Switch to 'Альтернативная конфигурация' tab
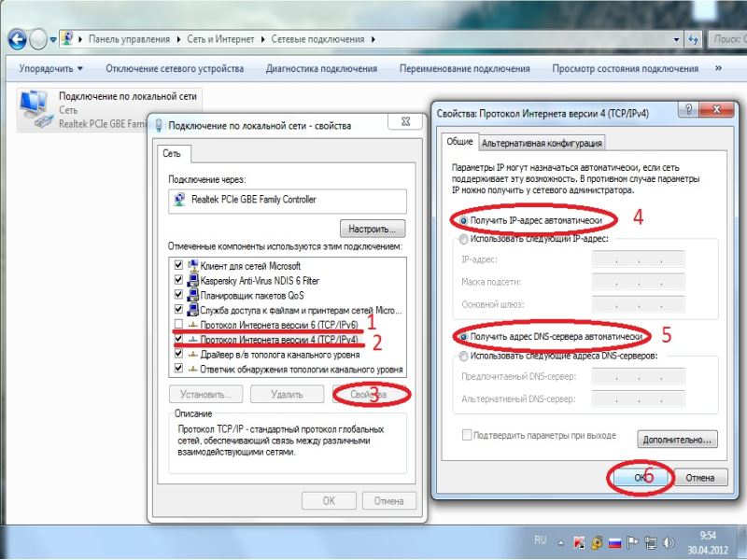This screenshot has width=747, height=560. pyautogui.click(x=542, y=143)
